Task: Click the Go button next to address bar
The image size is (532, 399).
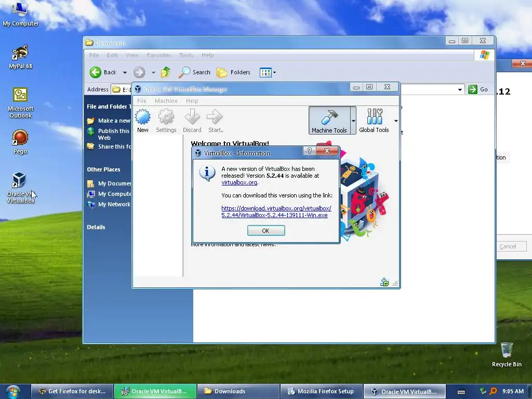Action: [478, 89]
